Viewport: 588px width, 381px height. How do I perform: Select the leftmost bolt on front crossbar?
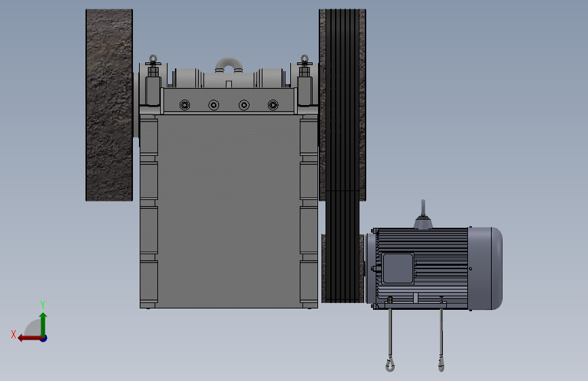[x=184, y=105]
